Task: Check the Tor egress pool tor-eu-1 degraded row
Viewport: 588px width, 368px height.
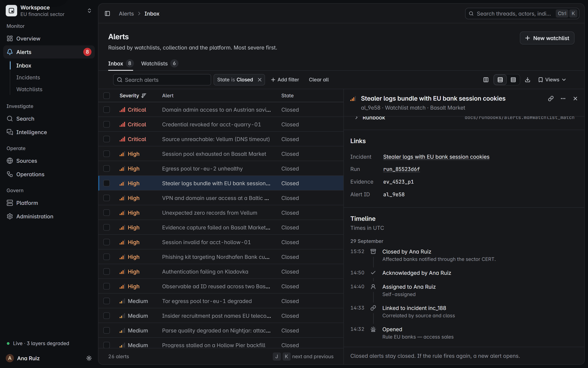Action: 106,301
